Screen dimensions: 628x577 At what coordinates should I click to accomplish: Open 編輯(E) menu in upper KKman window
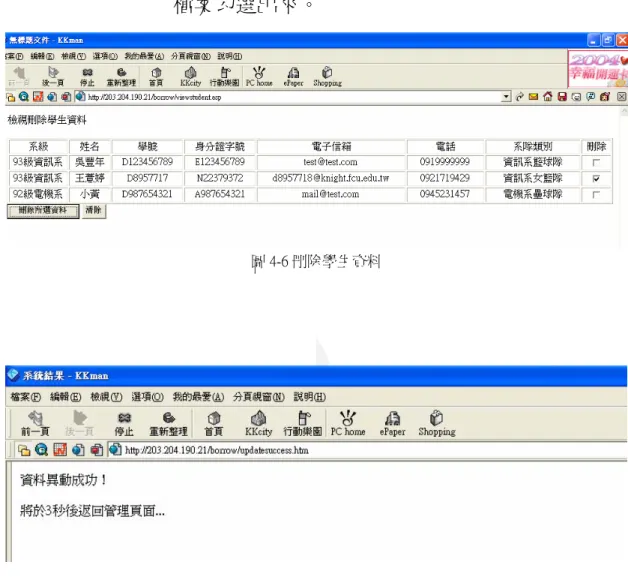pyautogui.click(x=42, y=56)
